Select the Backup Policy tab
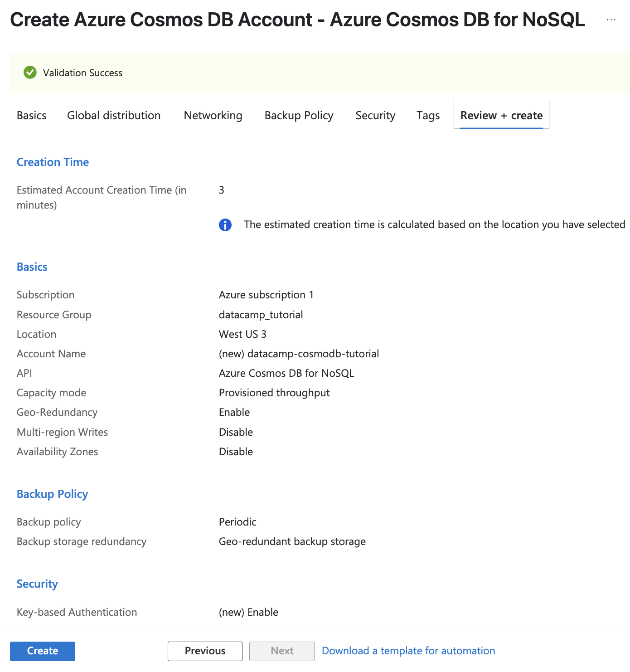 (299, 116)
